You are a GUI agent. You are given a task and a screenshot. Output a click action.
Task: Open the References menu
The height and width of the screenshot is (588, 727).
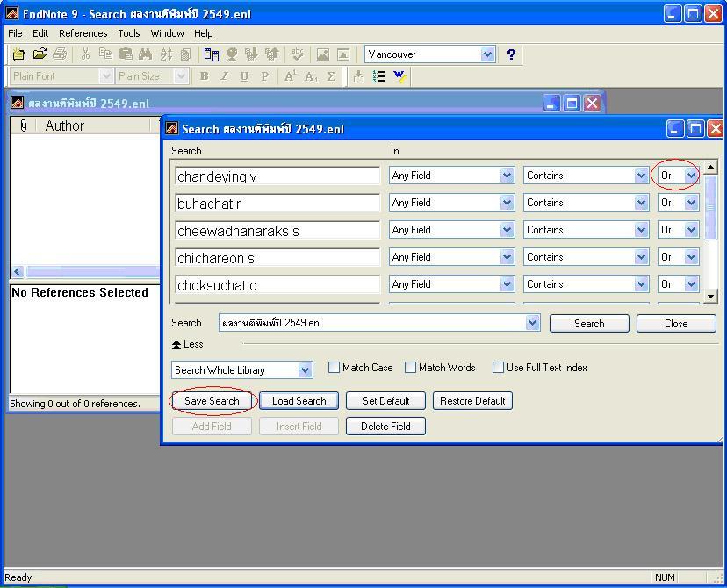[83, 33]
